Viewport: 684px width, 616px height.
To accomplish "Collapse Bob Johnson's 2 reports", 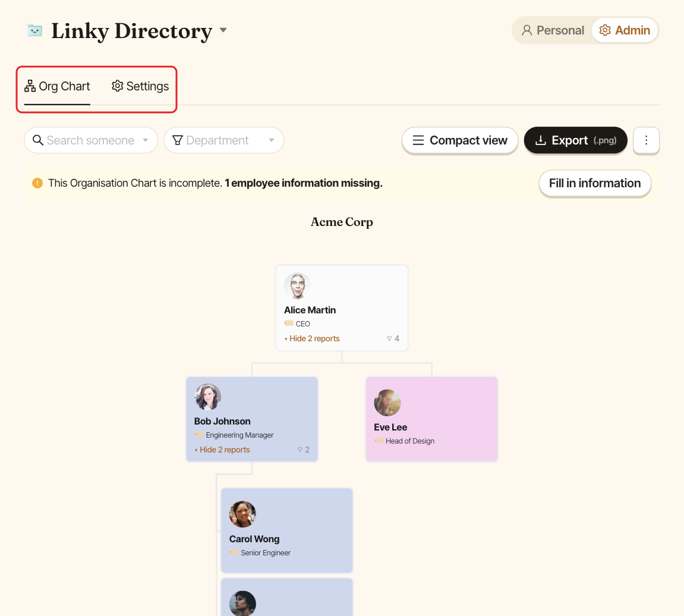I will 222,450.
